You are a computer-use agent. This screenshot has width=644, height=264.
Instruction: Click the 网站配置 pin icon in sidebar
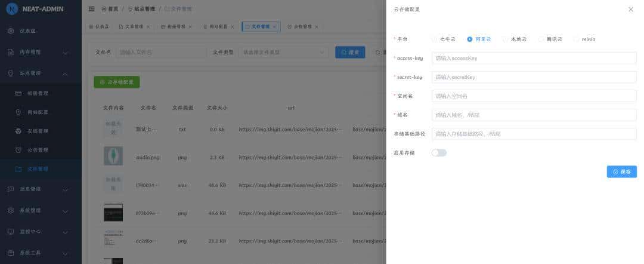18,112
